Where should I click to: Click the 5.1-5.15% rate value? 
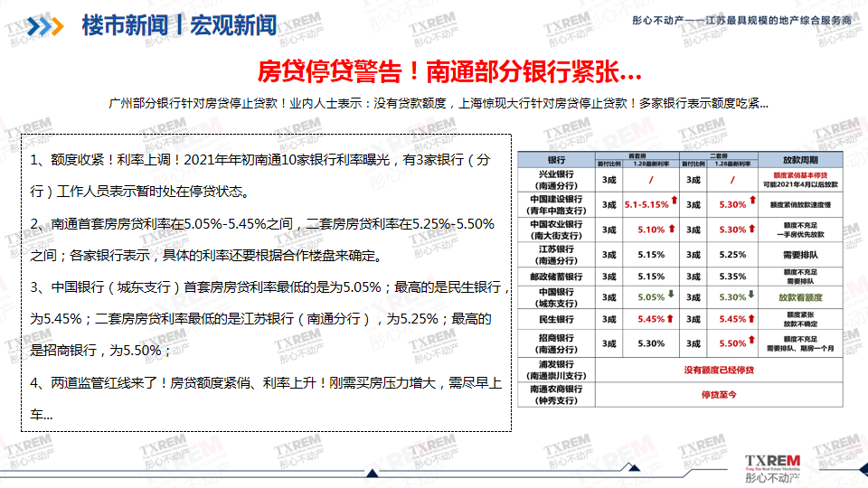coord(646,205)
